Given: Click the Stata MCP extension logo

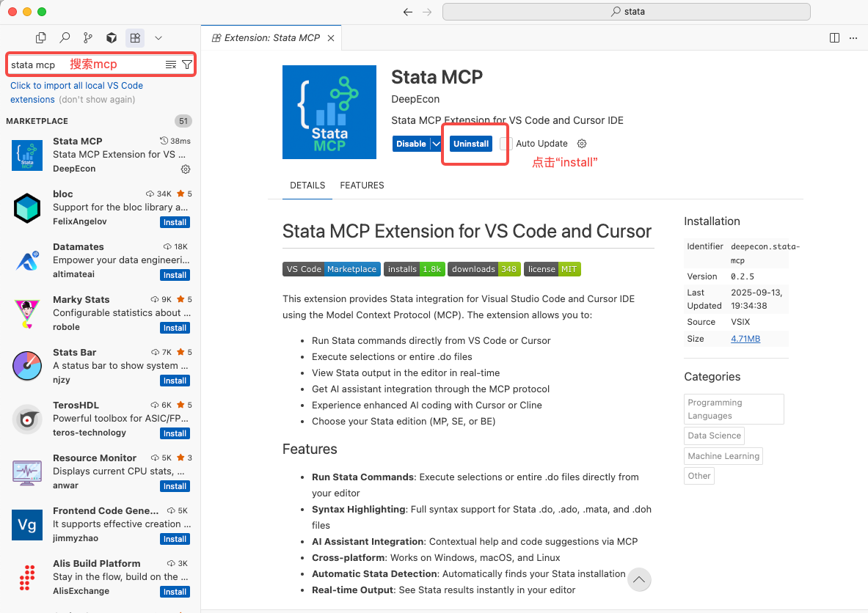Looking at the screenshot, I should point(329,112).
